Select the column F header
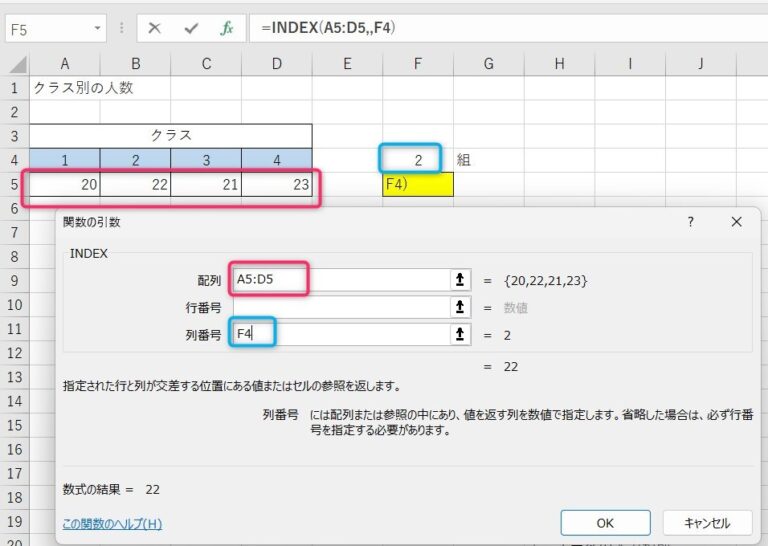 pos(418,64)
